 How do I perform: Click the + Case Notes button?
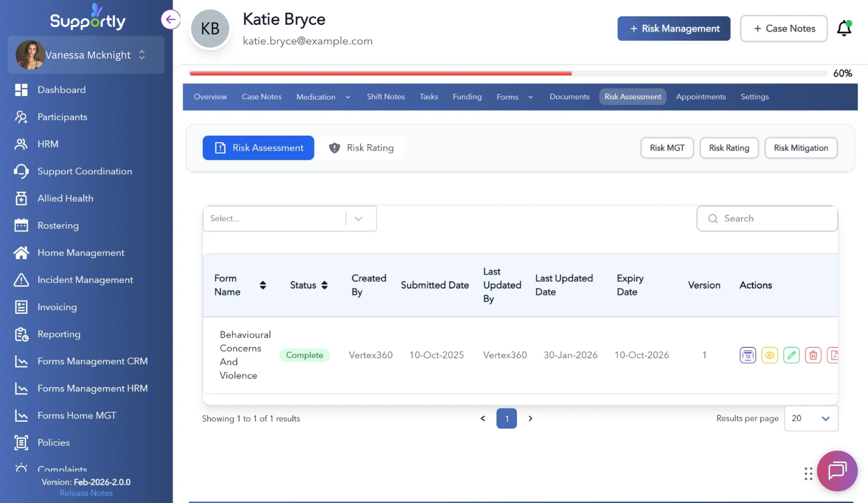(784, 29)
